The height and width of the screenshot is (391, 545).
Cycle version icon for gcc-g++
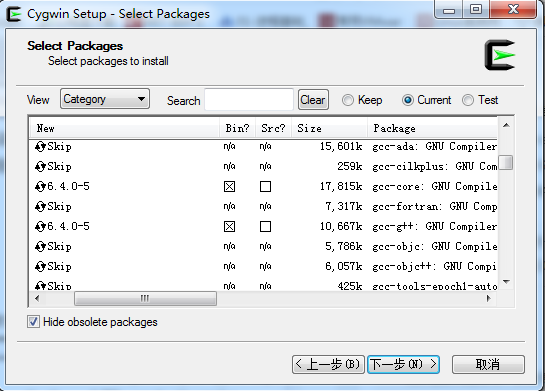click(x=40, y=227)
